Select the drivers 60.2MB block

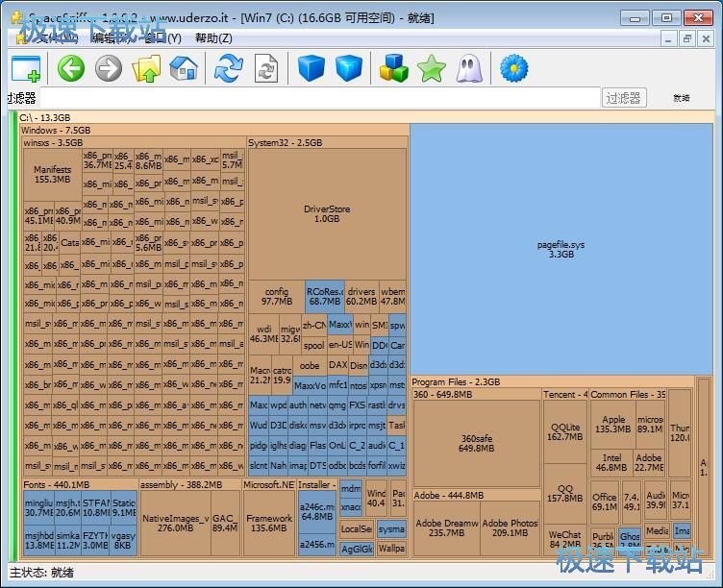point(361,296)
